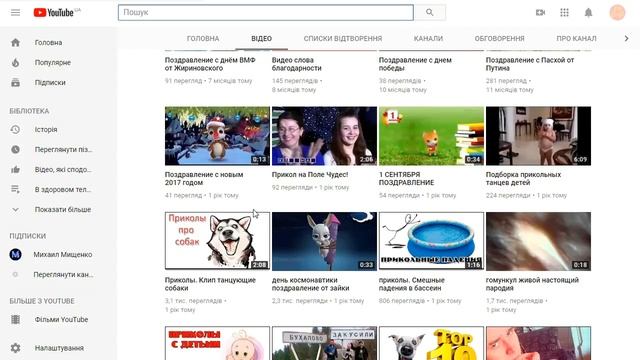Screen dimensions: 640x360
Task: Click the watch later clock icon
Action: tap(16, 149)
